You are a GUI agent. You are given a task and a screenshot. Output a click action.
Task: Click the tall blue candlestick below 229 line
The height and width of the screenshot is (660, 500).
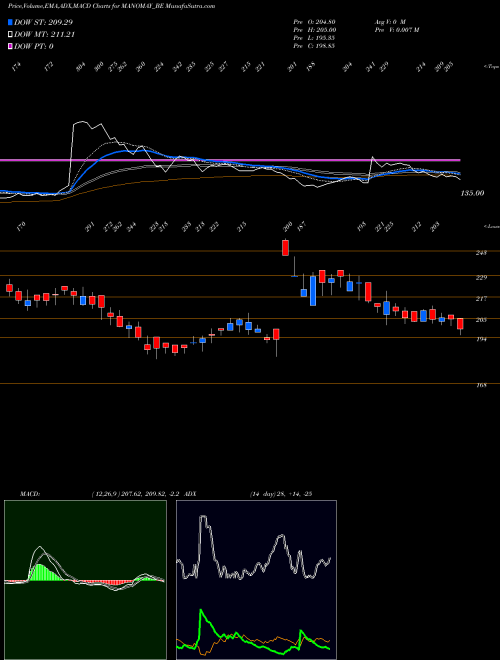pos(313,291)
